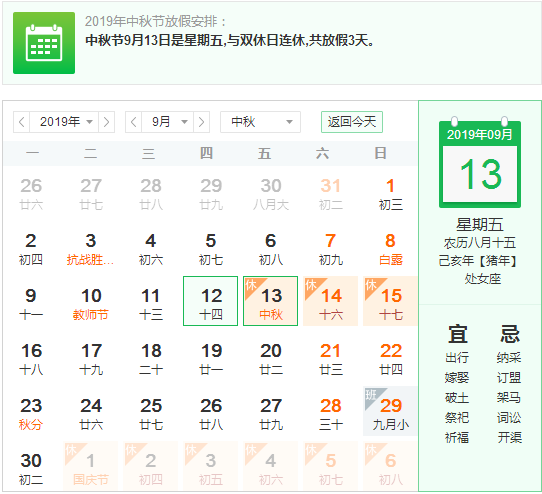Select October 1 国庆节 cell
Viewport: 542px width, 494px height.
91,466
